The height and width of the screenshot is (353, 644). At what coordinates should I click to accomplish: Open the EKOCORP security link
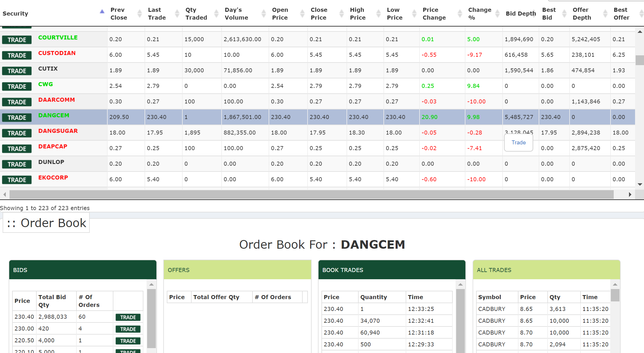53,178
